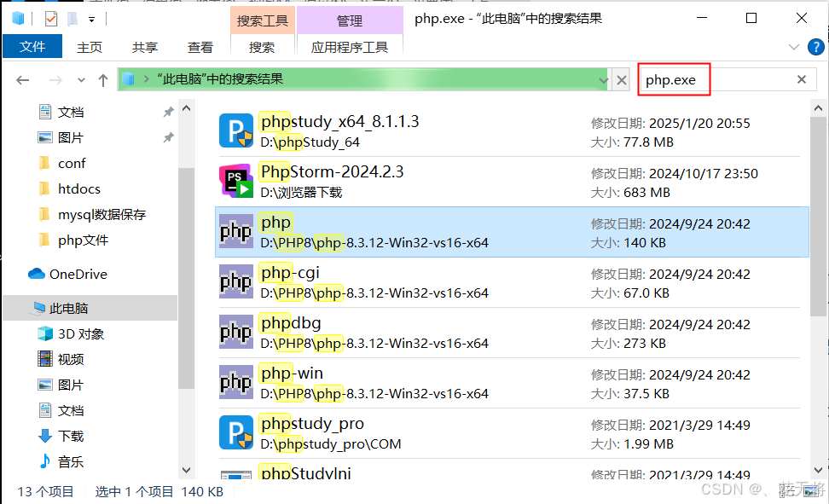
Task: Switch to the 查看 ribbon tab
Action: point(200,47)
